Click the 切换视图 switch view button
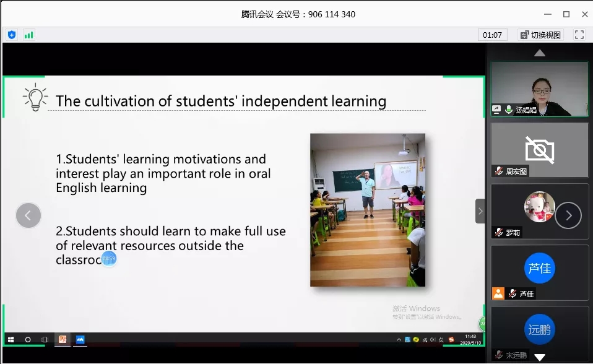 pyautogui.click(x=540, y=35)
